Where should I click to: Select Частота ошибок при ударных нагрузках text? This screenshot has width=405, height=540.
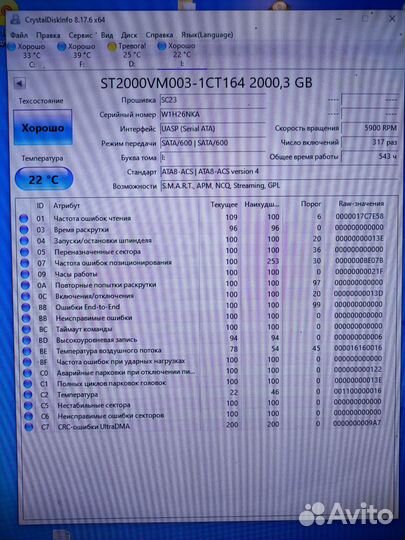tap(121, 361)
